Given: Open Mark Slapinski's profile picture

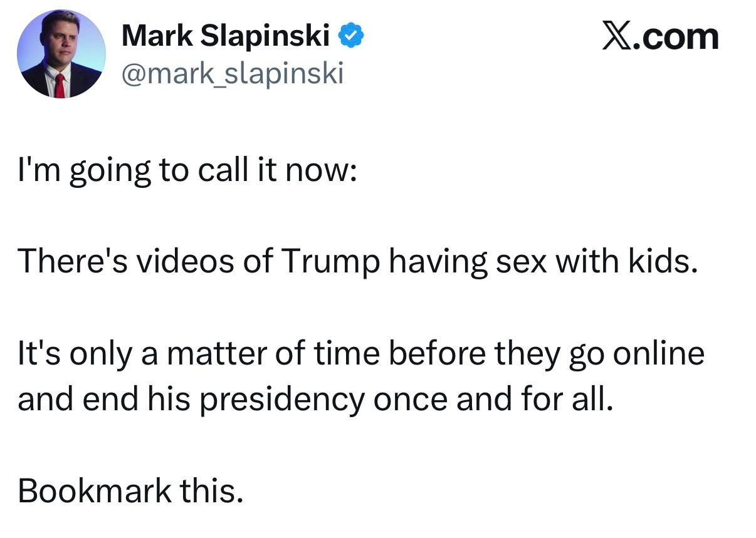Looking at the screenshot, I should tap(61, 54).
